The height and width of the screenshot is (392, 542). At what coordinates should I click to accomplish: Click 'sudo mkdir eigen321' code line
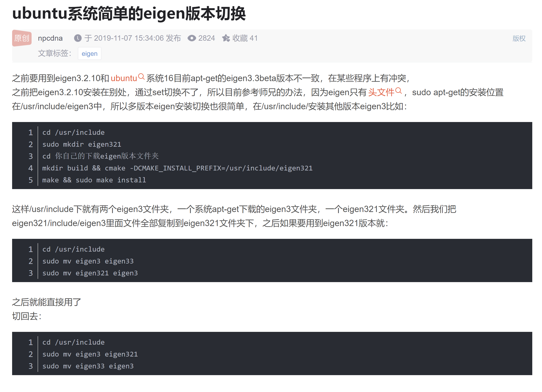tap(82, 144)
